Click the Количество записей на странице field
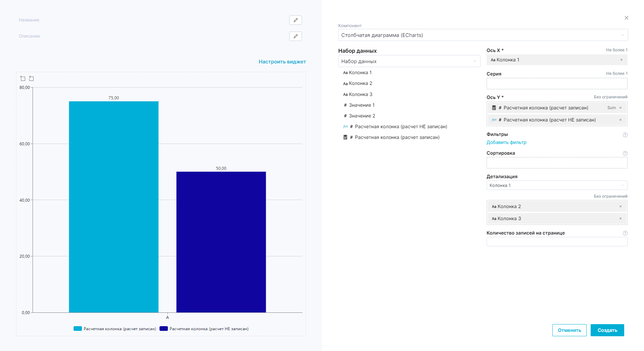 pyautogui.click(x=556, y=242)
